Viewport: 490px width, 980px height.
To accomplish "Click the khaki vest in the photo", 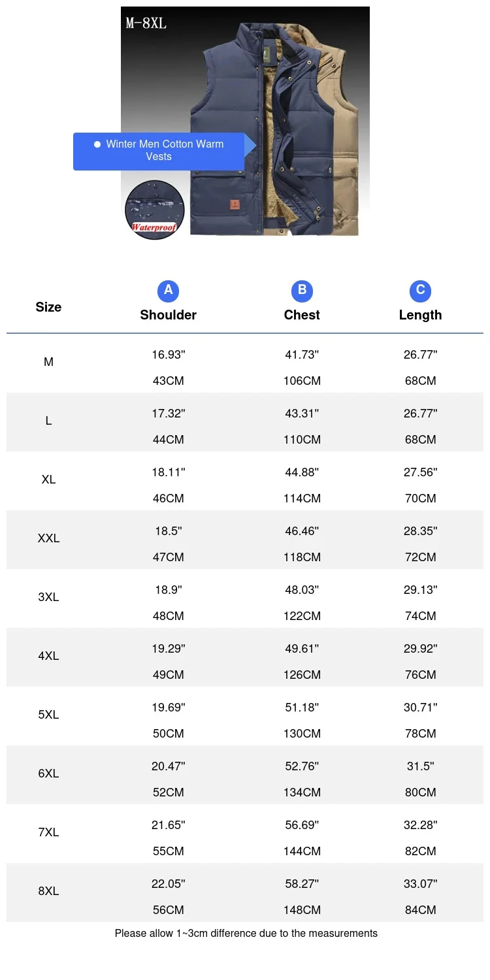I will click(x=340, y=131).
